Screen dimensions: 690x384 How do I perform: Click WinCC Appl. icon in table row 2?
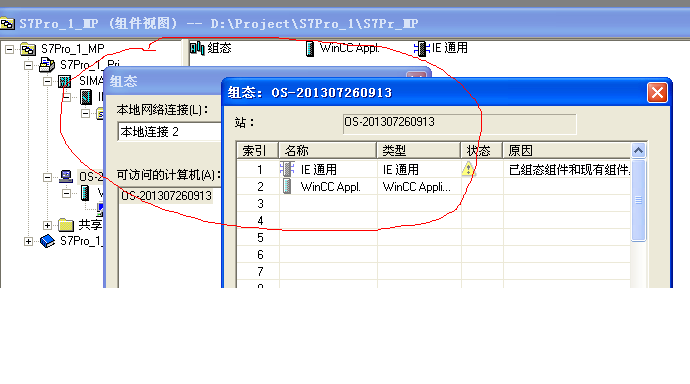(x=287, y=187)
